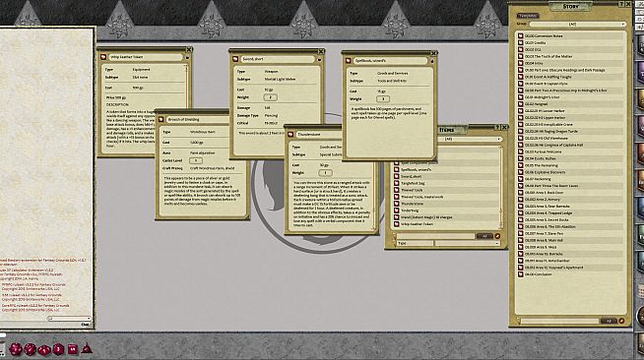Select 'Spellbook, wizard's' in the Items list
644x360 pixels.
click(446, 169)
